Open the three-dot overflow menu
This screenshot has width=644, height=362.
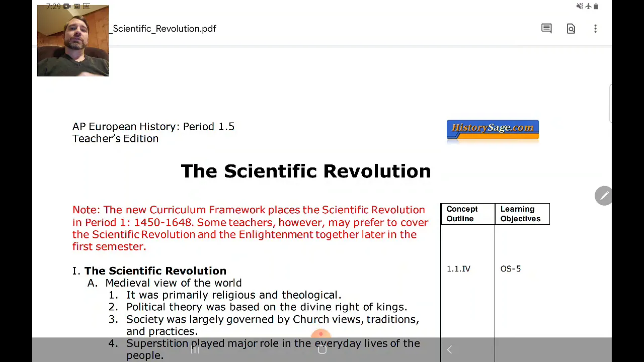595,29
